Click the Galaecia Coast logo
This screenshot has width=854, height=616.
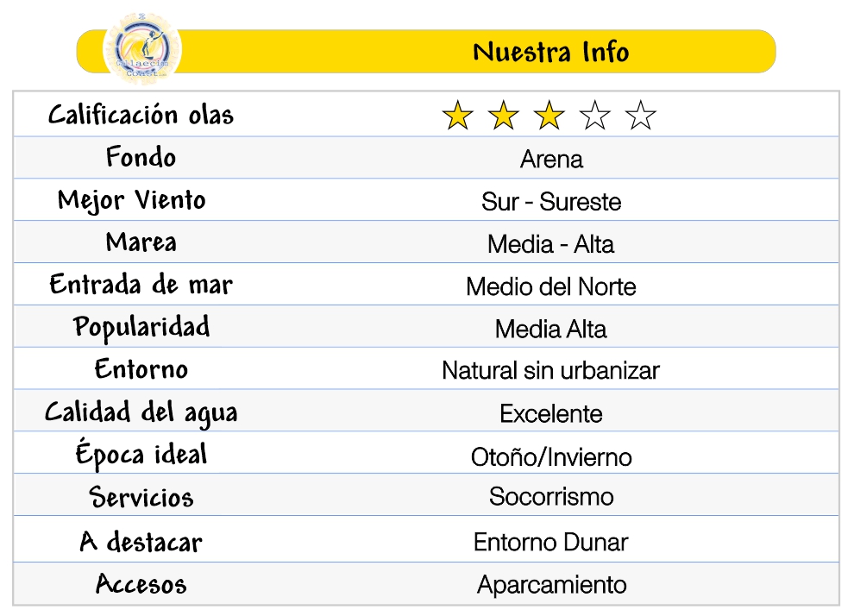[x=141, y=52]
